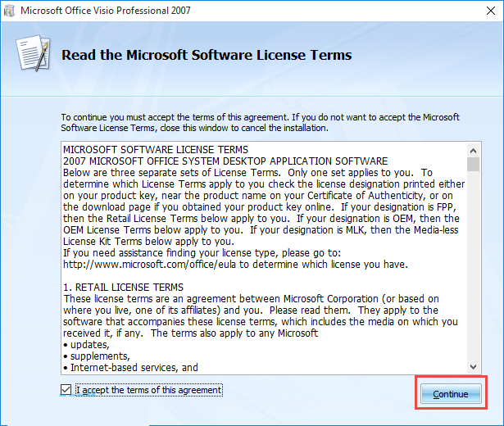The image size is (504, 426).
Task: Click the "Microsoft Office Visio Professional 2007" title text
Action: tap(106, 11)
